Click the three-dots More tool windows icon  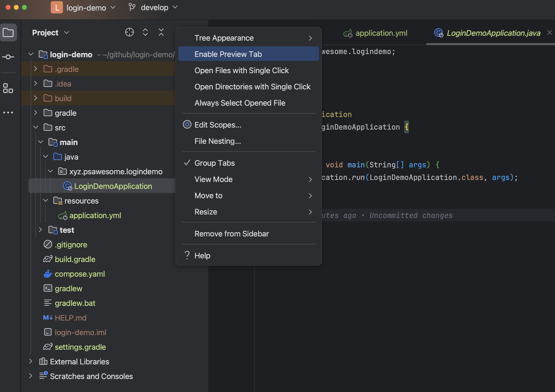tap(8, 113)
